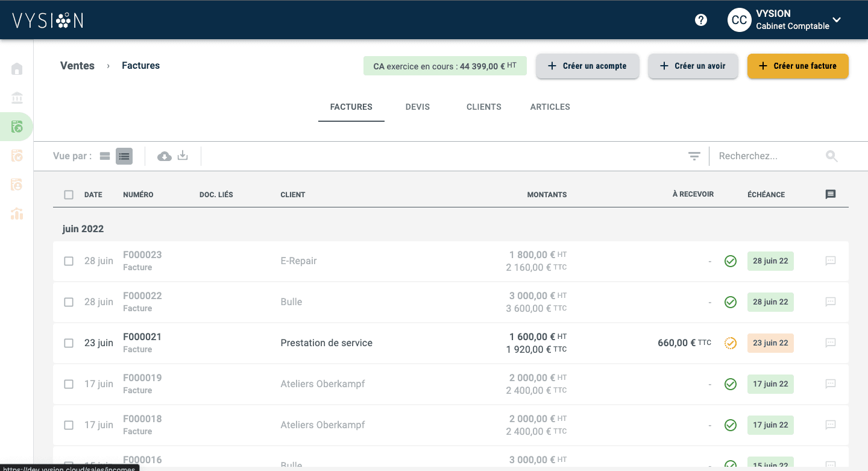Click the VYSION logo
The image size is (868, 471).
tap(48, 21)
